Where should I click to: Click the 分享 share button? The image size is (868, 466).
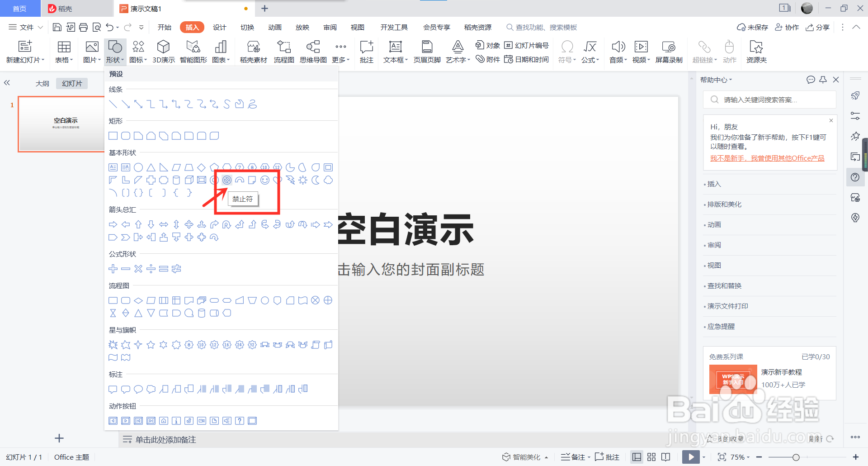[x=818, y=27]
